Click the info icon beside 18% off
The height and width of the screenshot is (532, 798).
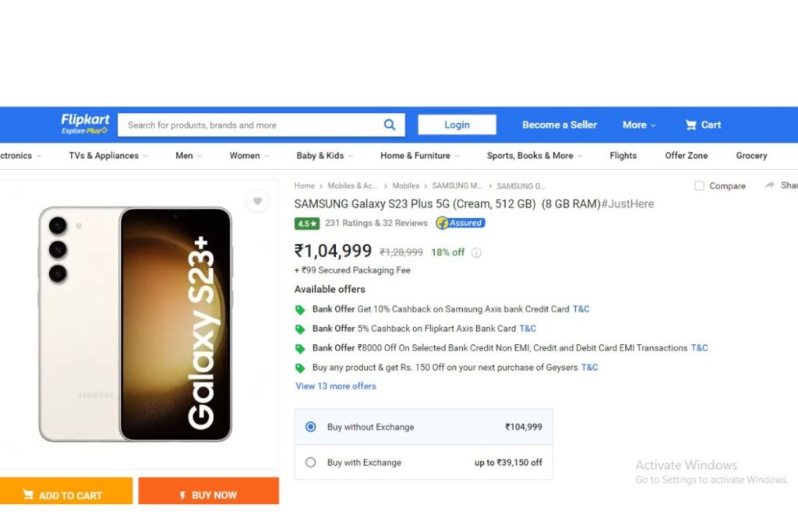(x=476, y=252)
